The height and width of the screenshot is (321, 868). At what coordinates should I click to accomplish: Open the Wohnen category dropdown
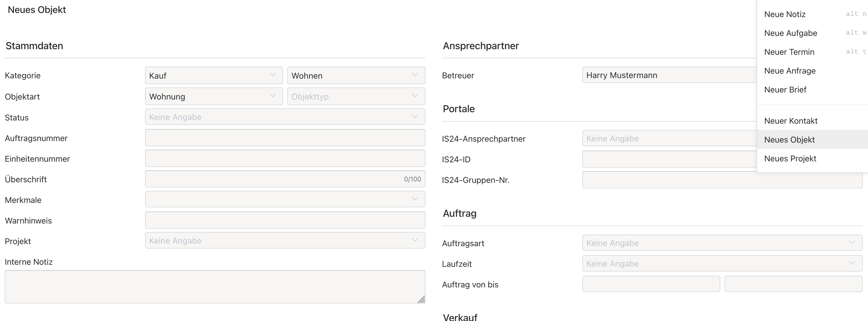click(x=356, y=75)
